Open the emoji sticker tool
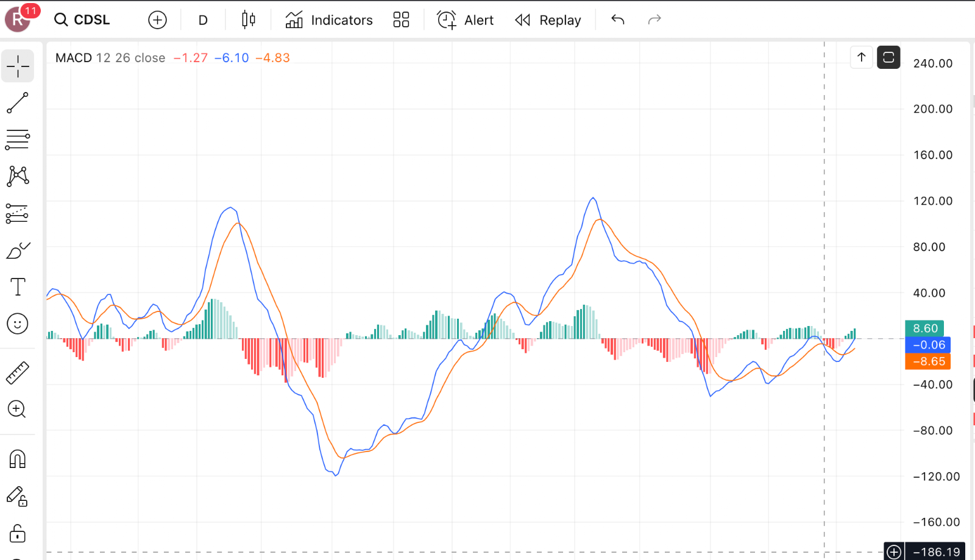This screenshot has width=975, height=560. click(x=18, y=324)
